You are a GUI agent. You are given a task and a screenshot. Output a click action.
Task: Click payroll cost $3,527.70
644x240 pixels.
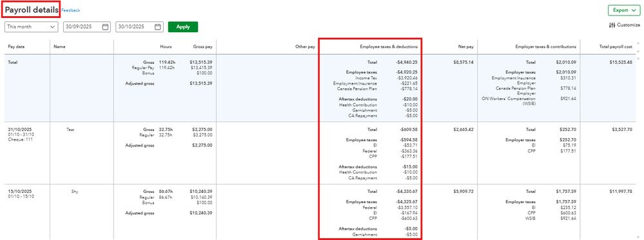(x=622, y=129)
